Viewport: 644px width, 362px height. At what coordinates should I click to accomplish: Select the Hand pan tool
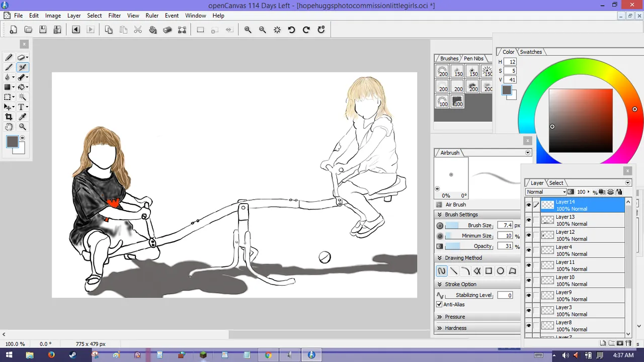9,127
